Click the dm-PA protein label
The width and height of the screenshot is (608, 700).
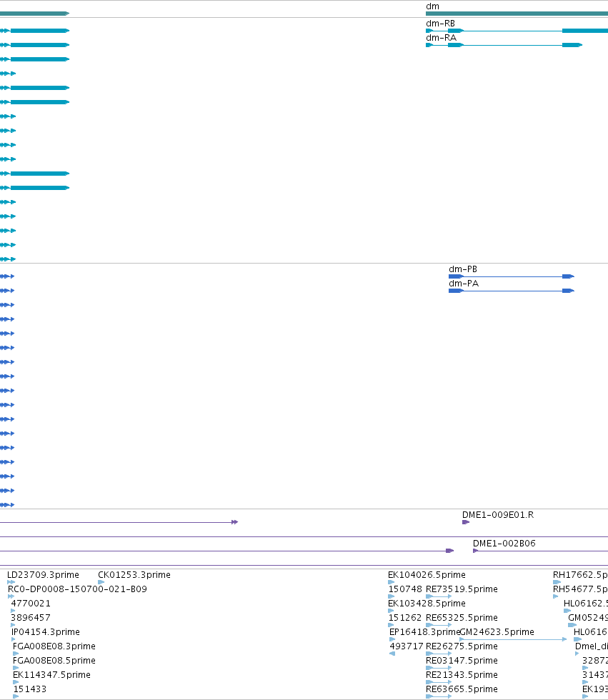coord(464,284)
